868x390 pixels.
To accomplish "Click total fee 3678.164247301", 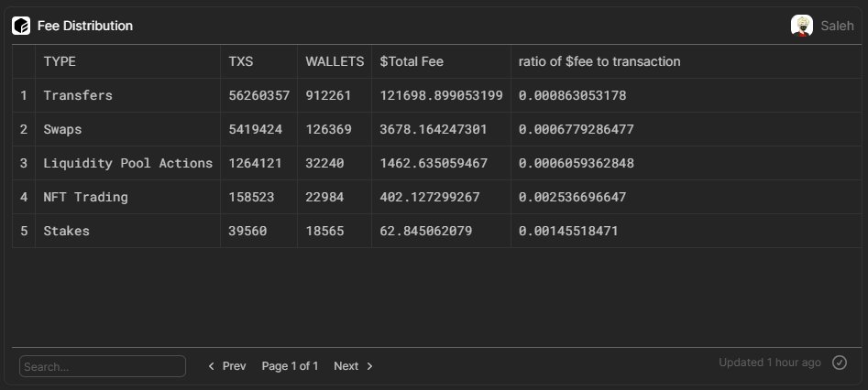I will 434,129.
